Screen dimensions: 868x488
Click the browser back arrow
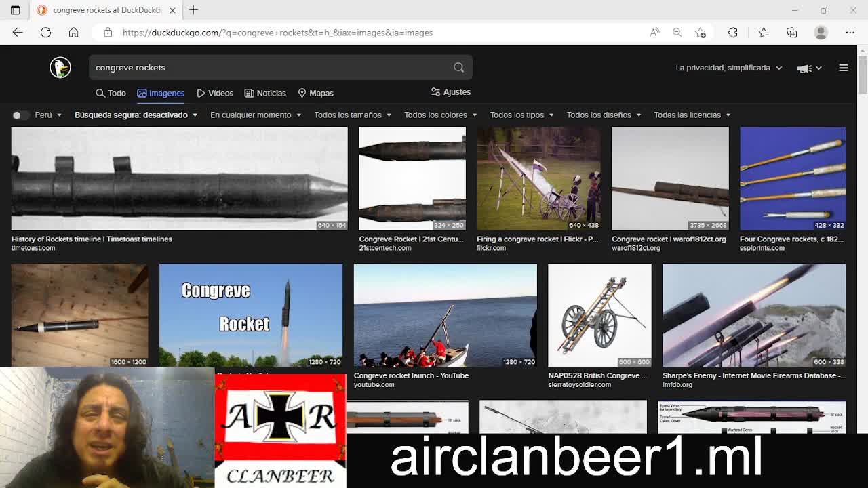click(18, 33)
